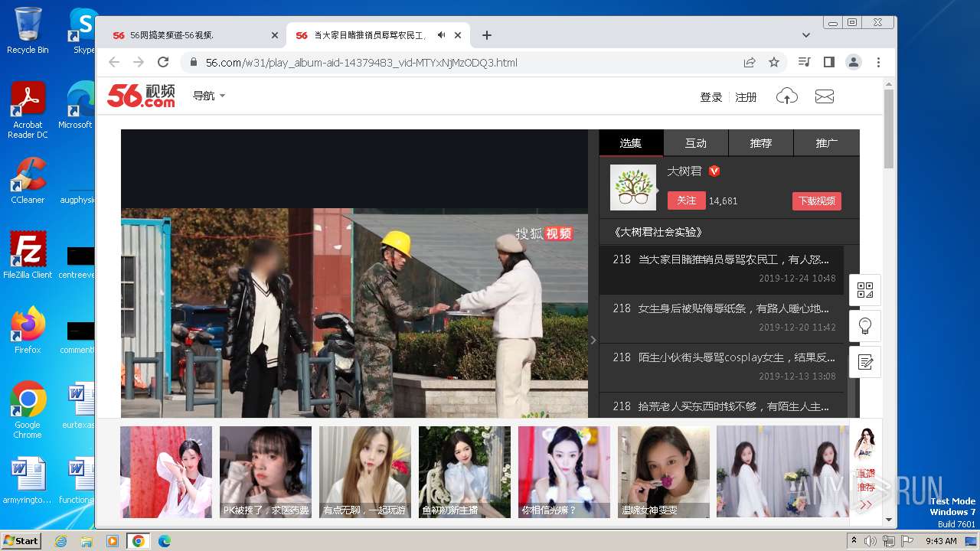Switch to the 选集 tab
This screenshot has height=551, width=980.
pos(631,143)
